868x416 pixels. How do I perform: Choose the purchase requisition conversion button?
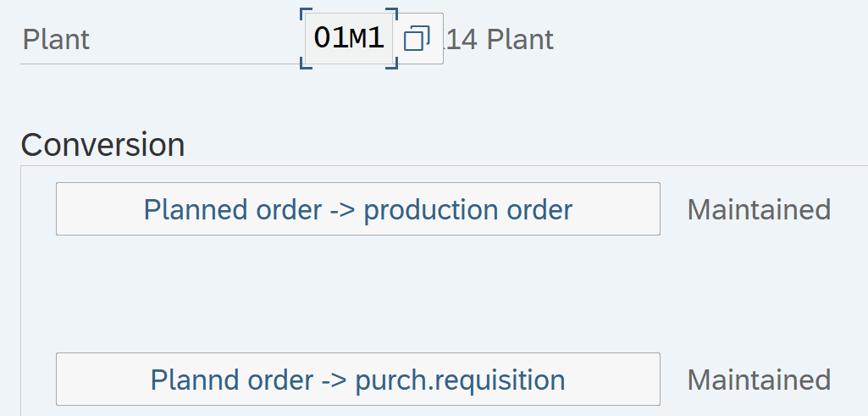tap(357, 380)
